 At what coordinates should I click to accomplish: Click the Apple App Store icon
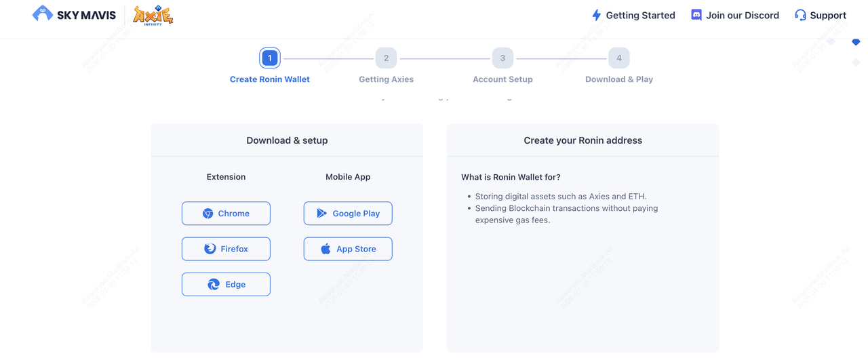pyautogui.click(x=325, y=249)
